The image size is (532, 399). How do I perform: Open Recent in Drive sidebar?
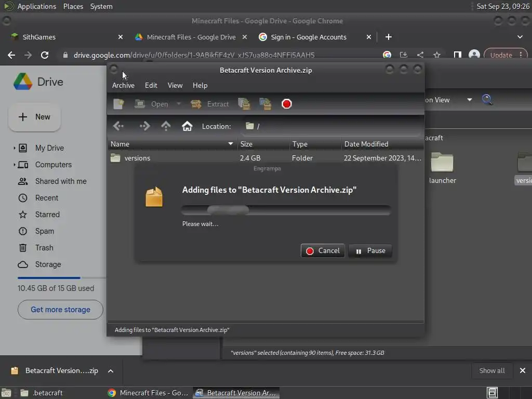tap(46, 198)
